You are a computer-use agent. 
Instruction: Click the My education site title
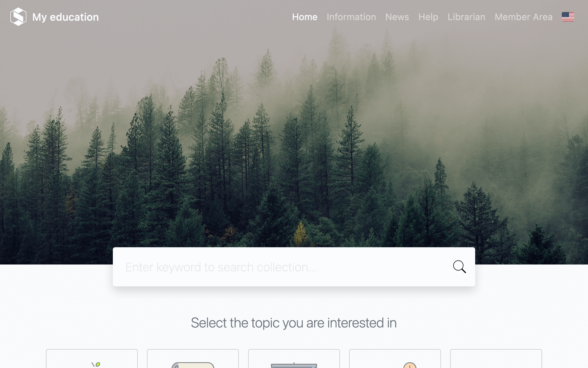(65, 17)
